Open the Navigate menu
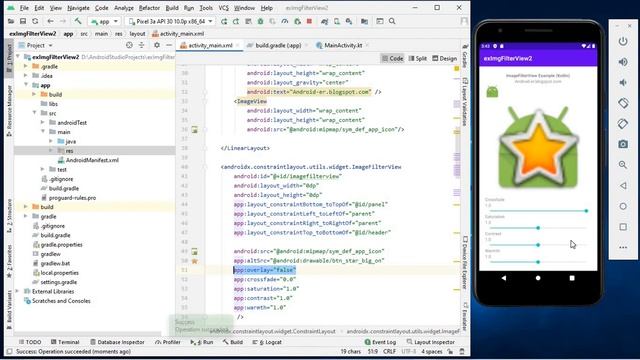This screenshot has height=360, width=640. point(78,8)
